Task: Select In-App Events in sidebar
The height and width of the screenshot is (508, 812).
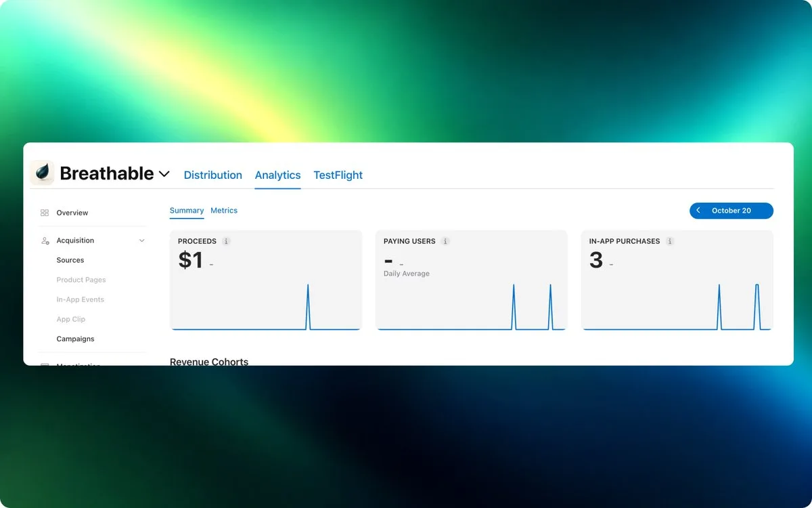Action: 81,299
